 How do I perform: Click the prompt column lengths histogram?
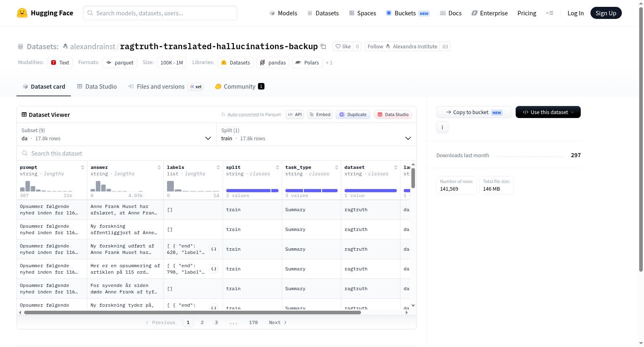pyautogui.click(x=46, y=186)
